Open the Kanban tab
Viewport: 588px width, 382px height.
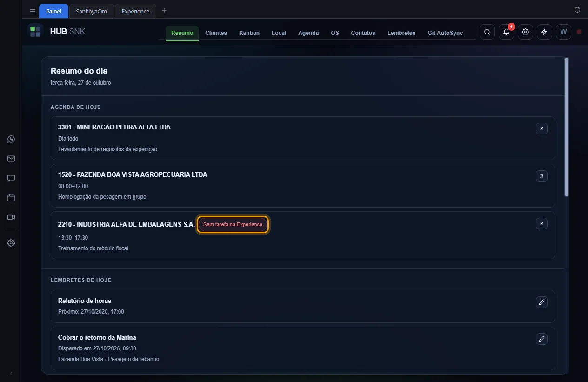coord(249,33)
